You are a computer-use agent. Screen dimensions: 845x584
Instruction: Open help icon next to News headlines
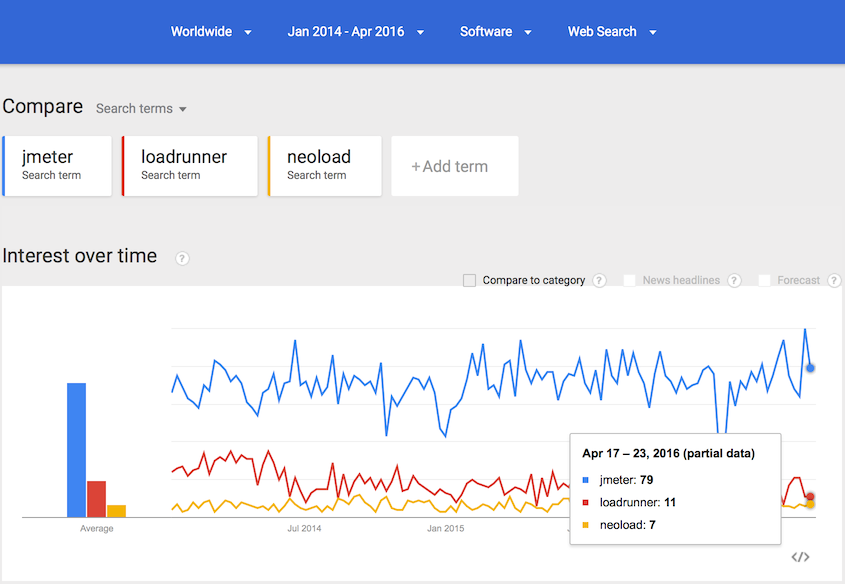(734, 281)
